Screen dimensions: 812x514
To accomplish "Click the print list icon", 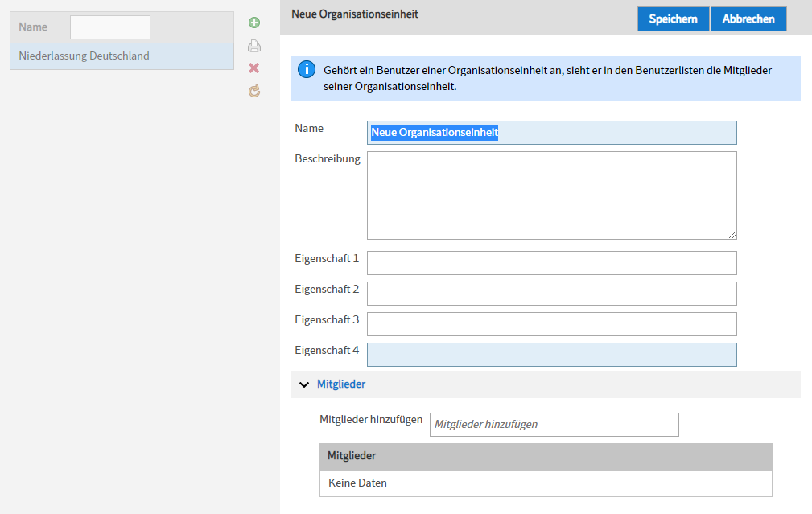I will (253, 46).
